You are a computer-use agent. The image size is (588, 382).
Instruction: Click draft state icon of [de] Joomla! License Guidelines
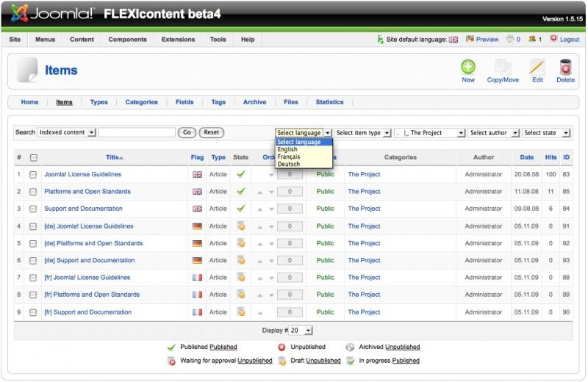point(241,226)
